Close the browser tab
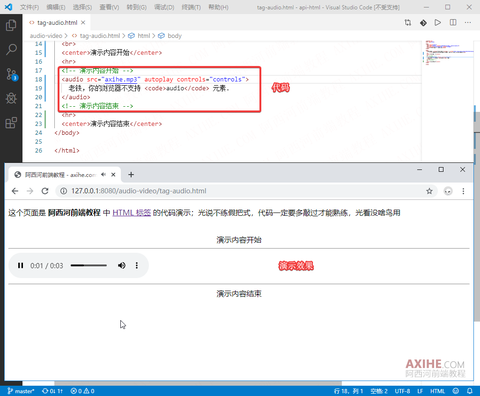 [x=113, y=175]
